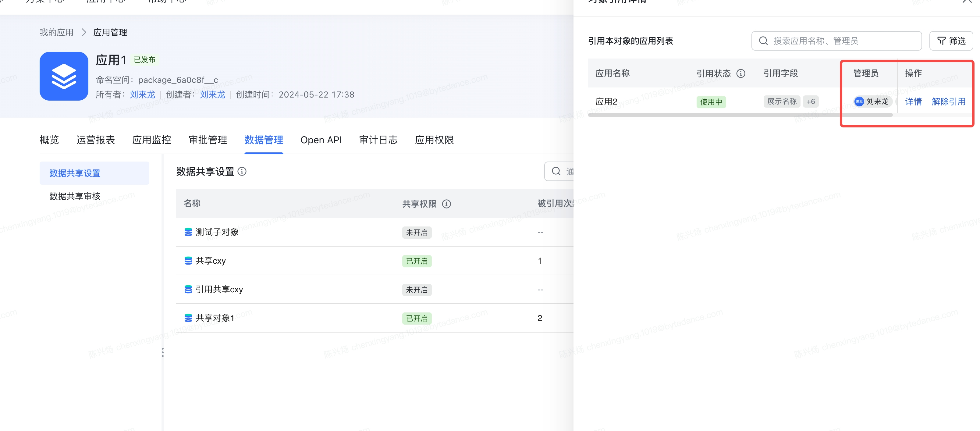Click 详情 link for 应用2
The width and height of the screenshot is (980, 431).
click(914, 102)
